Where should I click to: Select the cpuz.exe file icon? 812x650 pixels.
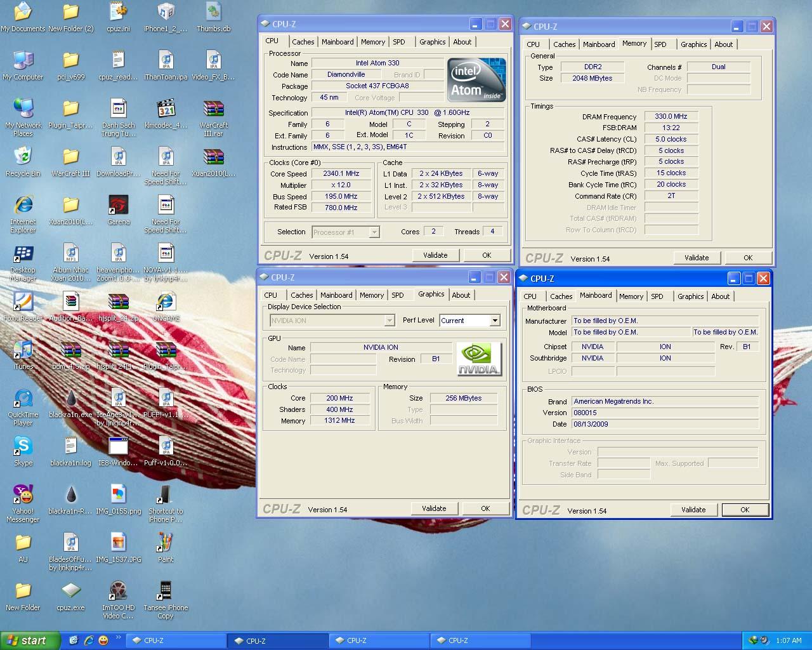[70, 596]
